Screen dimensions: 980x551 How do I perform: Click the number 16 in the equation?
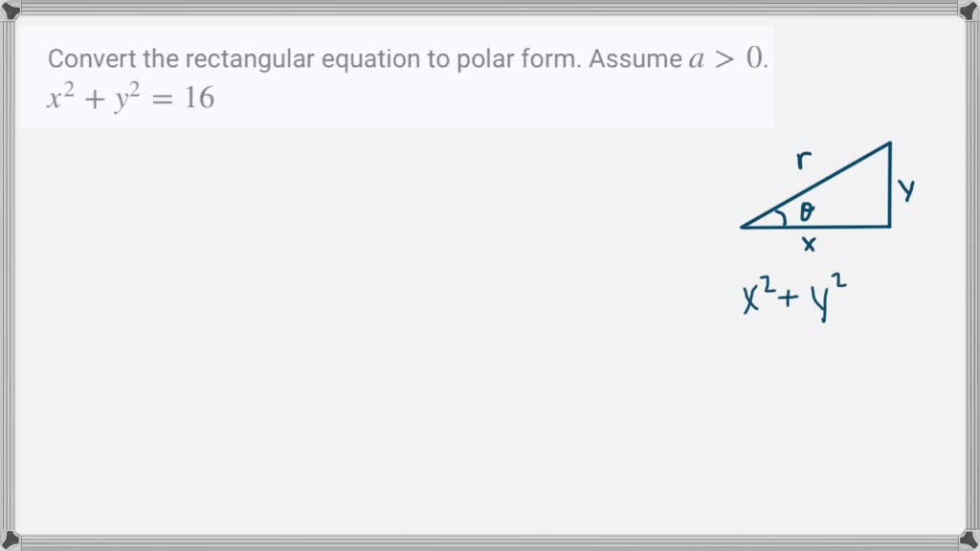coord(199,98)
